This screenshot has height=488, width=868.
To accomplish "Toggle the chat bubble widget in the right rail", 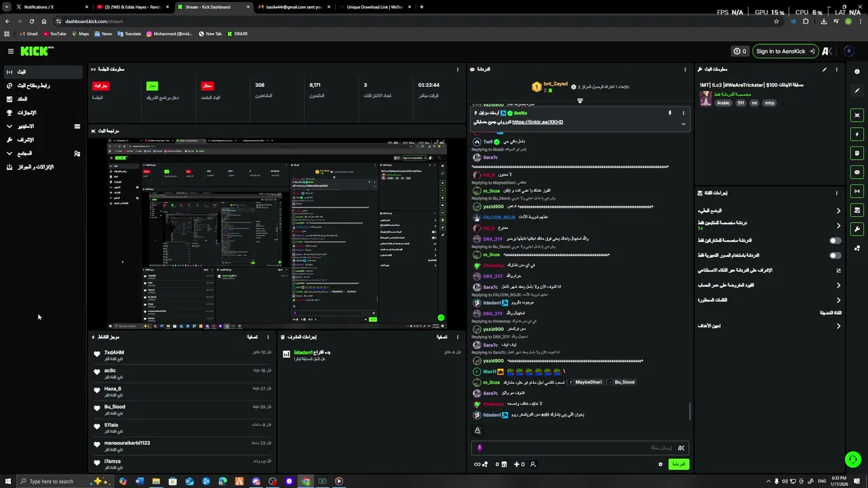I will click(857, 172).
